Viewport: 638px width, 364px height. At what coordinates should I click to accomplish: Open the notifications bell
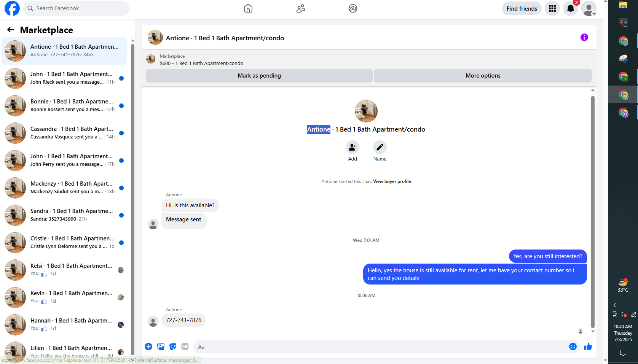[571, 8]
